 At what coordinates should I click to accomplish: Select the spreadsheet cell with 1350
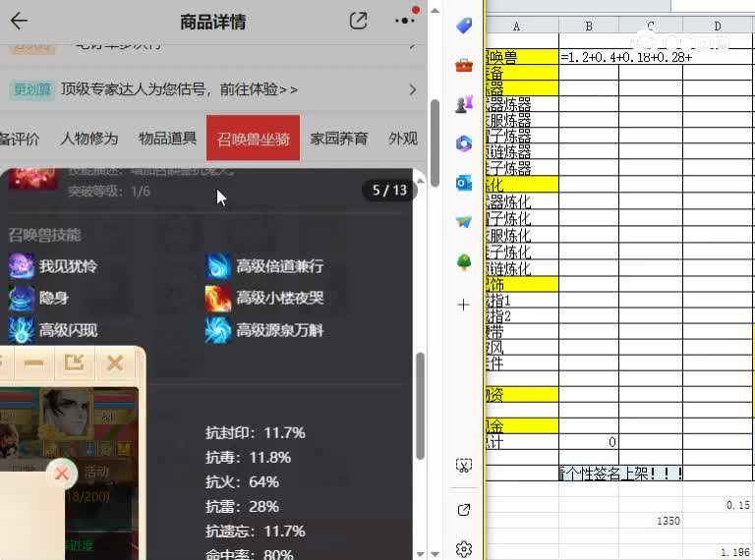click(x=651, y=521)
